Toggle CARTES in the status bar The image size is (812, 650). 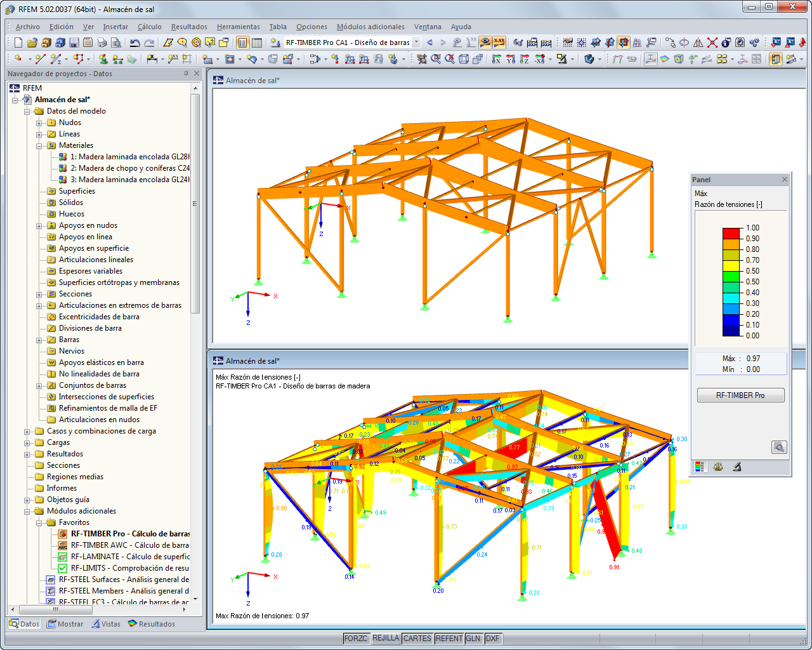pyautogui.click(x=417, y=639)
